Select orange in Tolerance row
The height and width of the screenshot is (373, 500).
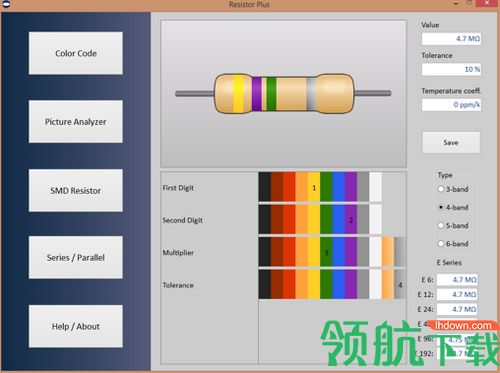coord(302,284)
